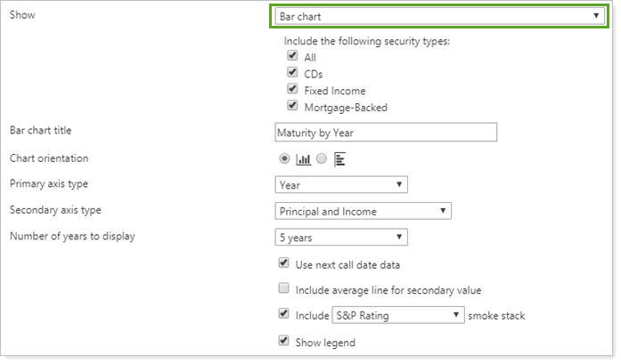
Task: Toggle the Fixed Income checkbox
Action: tap(291, 90)
